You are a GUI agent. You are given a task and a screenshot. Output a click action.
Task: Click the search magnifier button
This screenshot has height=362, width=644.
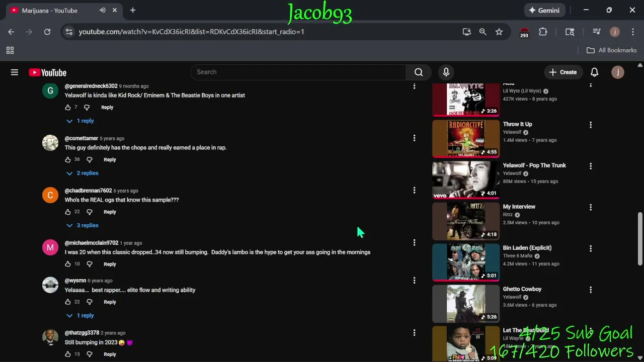419,72
